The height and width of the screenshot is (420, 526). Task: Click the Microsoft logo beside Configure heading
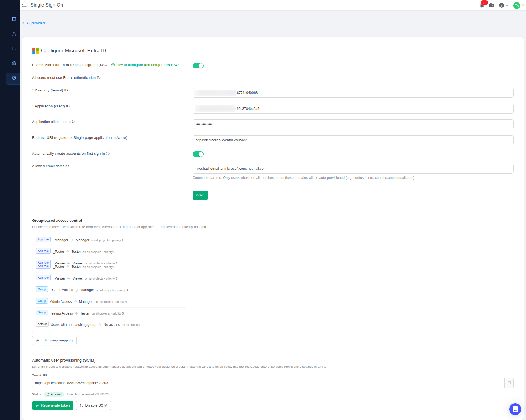[35, 51]
